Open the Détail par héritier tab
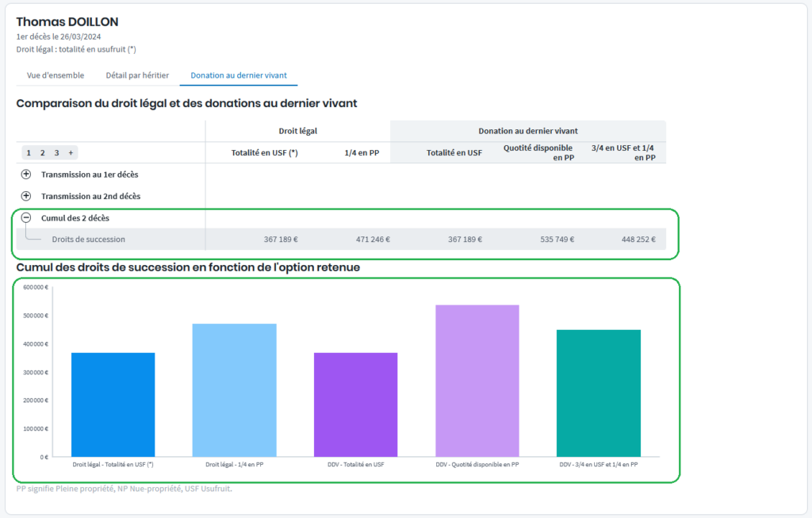 (137, 75)
